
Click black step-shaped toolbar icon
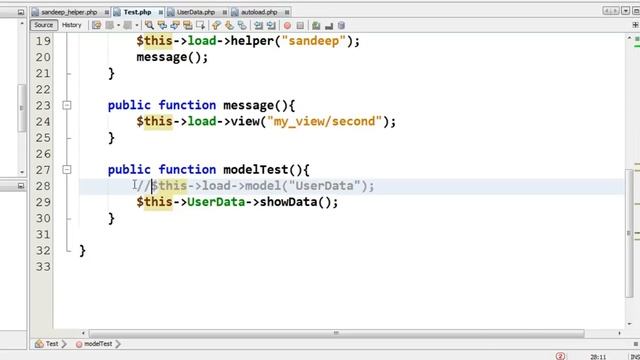click(x=329, y=26)
